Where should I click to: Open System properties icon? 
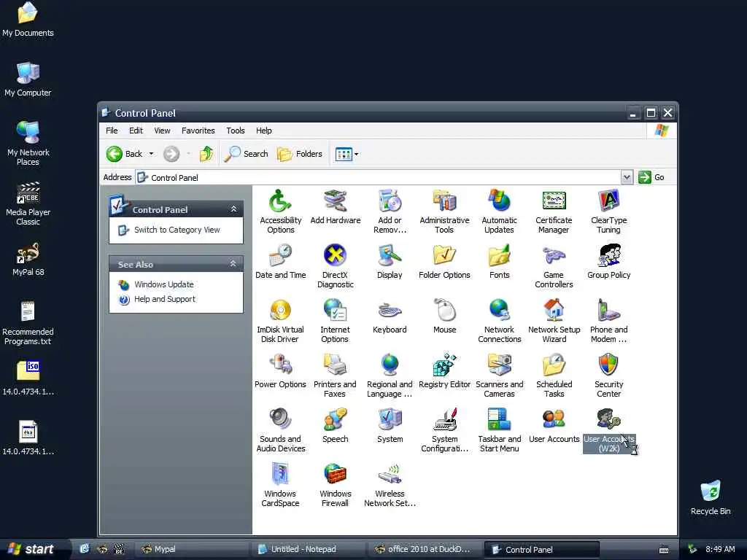pos(390,426)
